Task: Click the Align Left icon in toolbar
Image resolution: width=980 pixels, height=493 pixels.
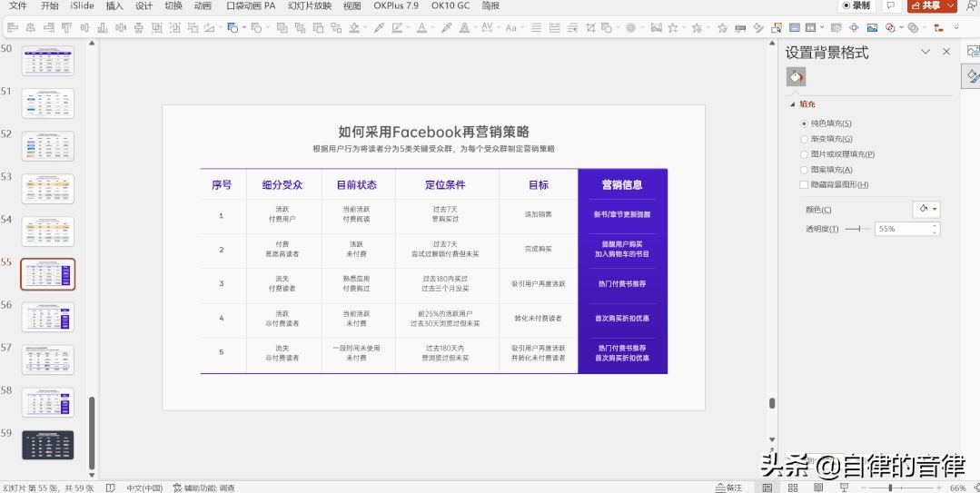Action: tap(12, 27)
